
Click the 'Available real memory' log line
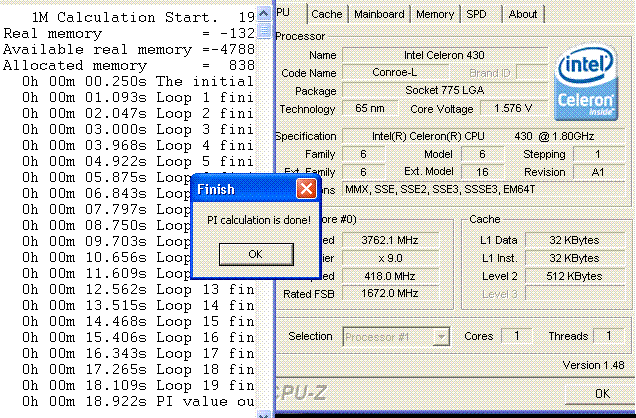129,49
